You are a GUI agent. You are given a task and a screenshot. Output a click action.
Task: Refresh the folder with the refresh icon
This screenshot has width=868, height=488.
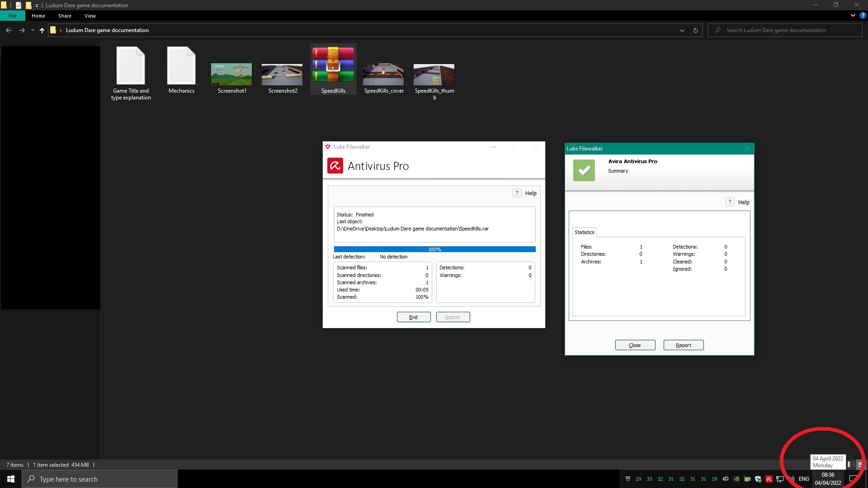coord(695,30)
